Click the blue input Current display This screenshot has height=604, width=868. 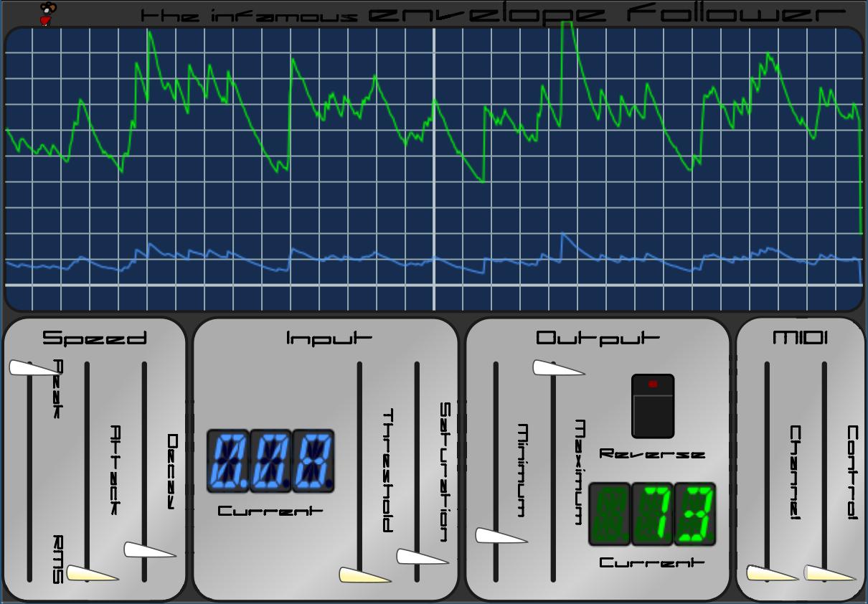pyautogui.click(x=270, y=461)
